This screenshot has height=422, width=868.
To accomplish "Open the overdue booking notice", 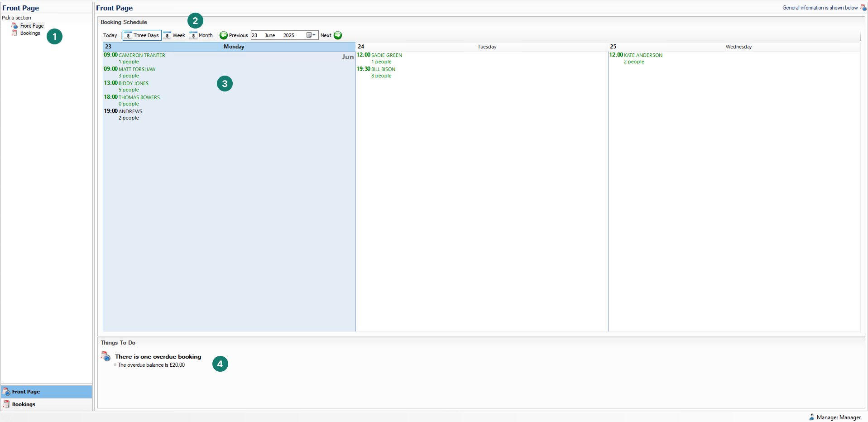I will pos(158,357).
